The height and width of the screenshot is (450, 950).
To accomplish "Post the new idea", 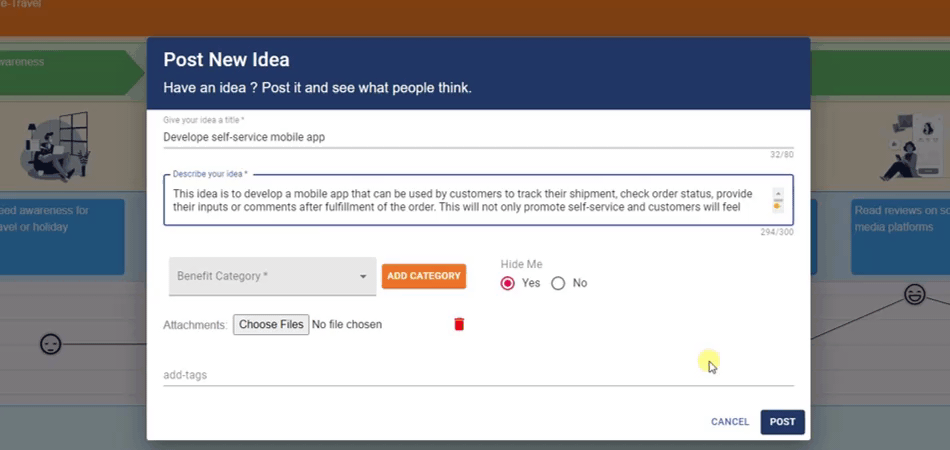I will [782, 422].
